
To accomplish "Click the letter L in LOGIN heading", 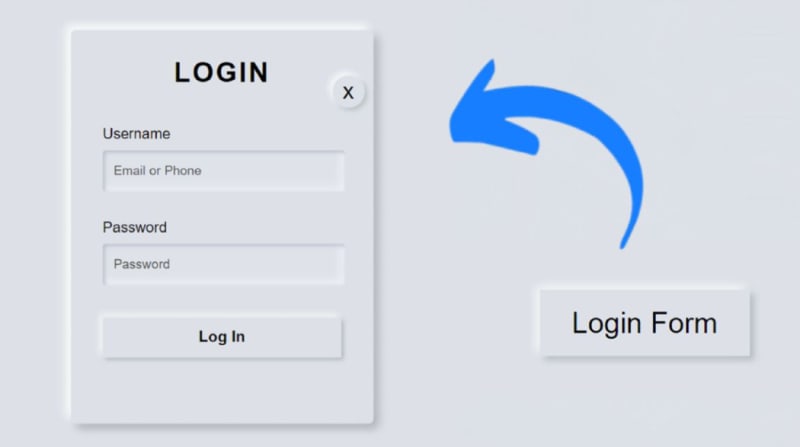I will [x=182, y=72].
